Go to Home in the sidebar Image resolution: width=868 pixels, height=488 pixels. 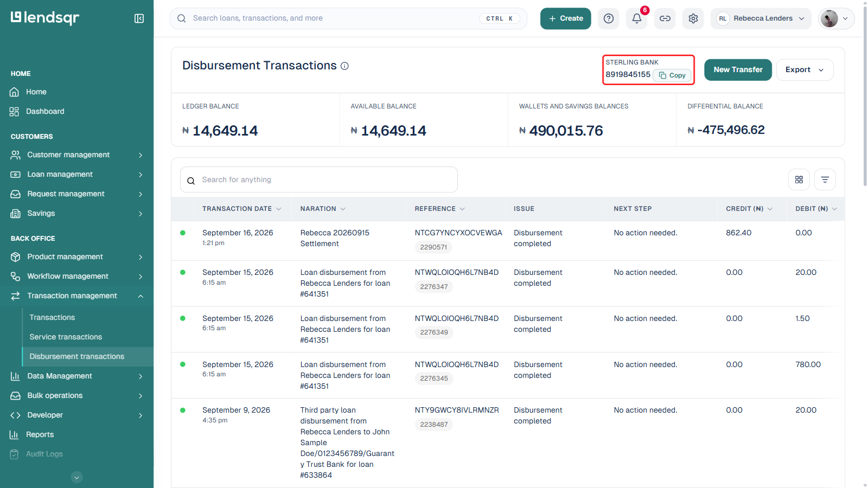(x=36, y=92)
